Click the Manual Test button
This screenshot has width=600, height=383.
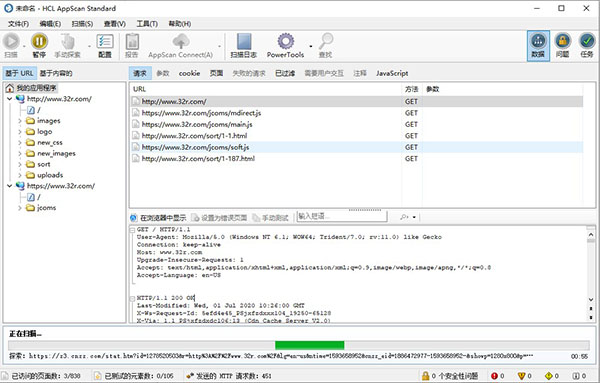(x=271, y=218)
